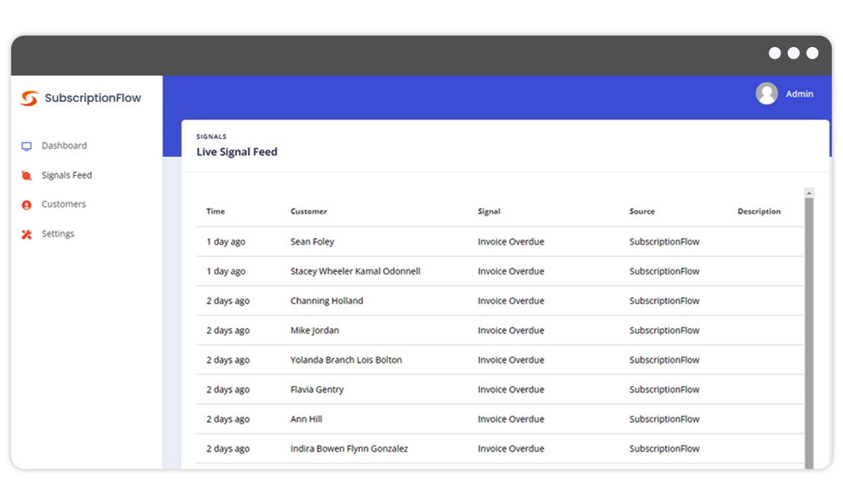The image size is (843, 504).
Task: Click the Source column header
Action: [642, 212]
